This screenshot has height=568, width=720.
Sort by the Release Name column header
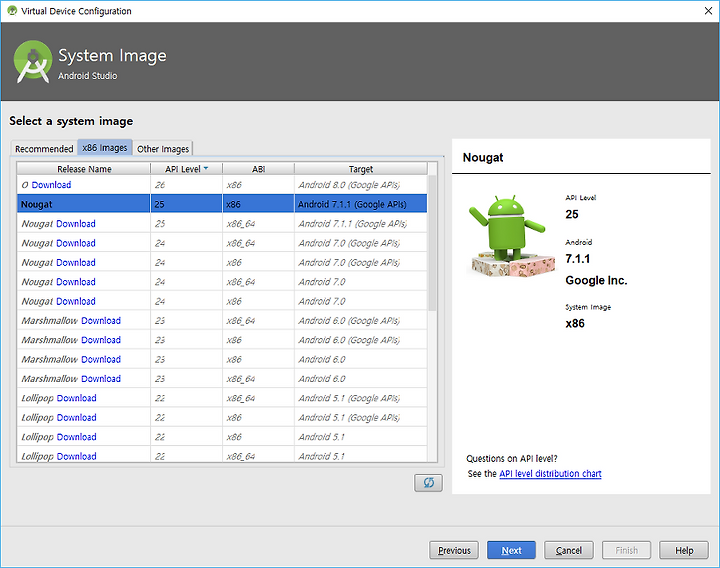pyautogui.click(x=84, y=169)
